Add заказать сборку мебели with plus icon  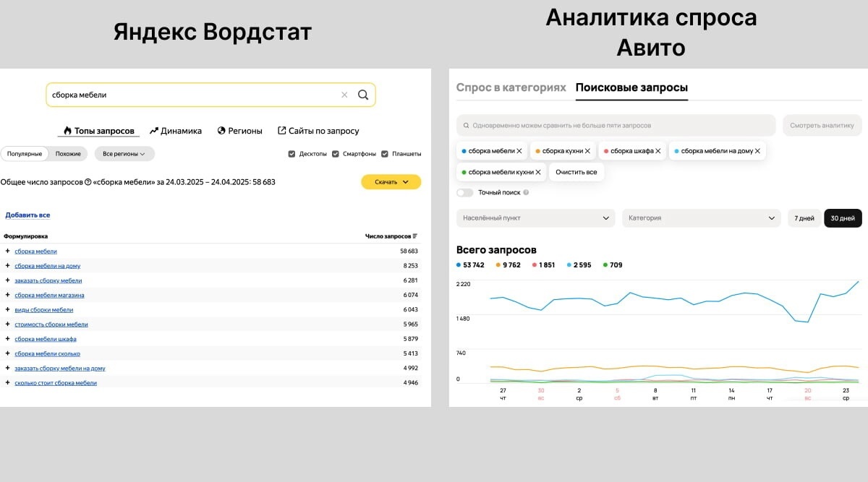pyautogui.click(x=7, y=280)
